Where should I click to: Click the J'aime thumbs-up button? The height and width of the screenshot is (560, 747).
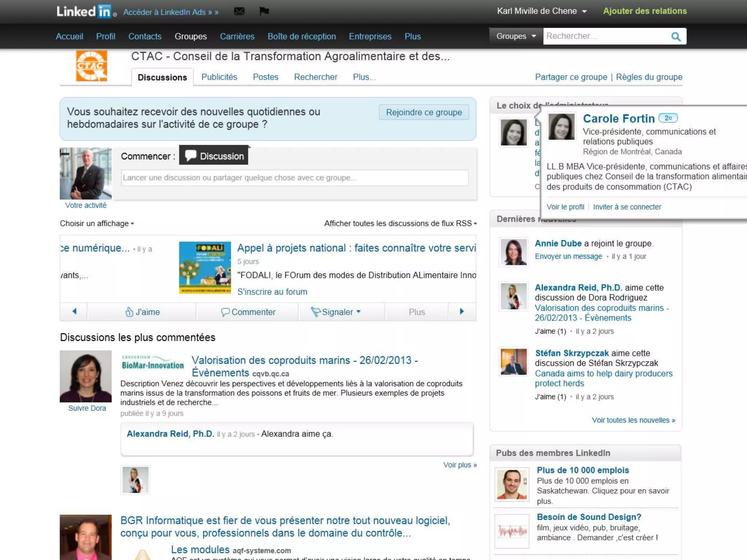[x=142, y=312]
